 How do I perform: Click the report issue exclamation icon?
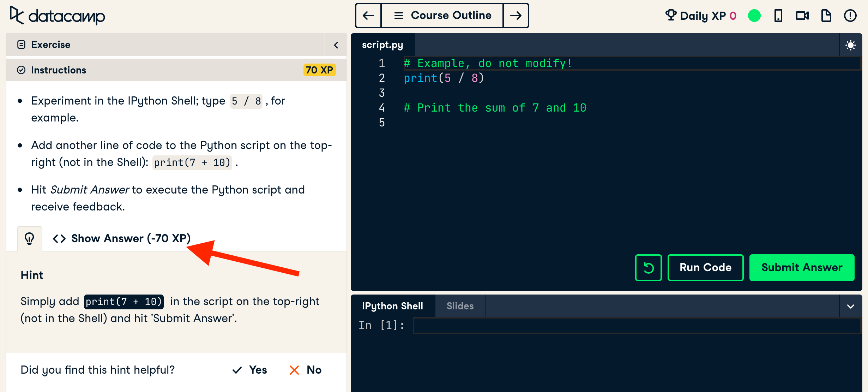point(850,16)
